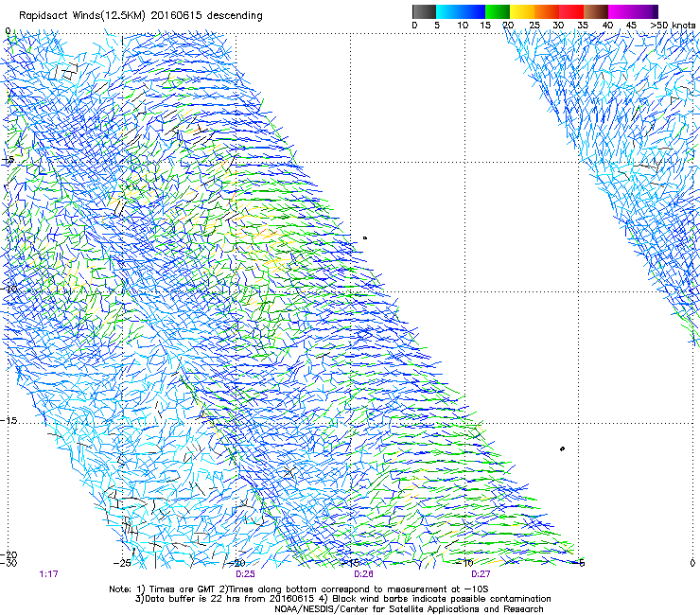
Task: Click the '0' latitude label at top left
Action: [x=8, y=31]
